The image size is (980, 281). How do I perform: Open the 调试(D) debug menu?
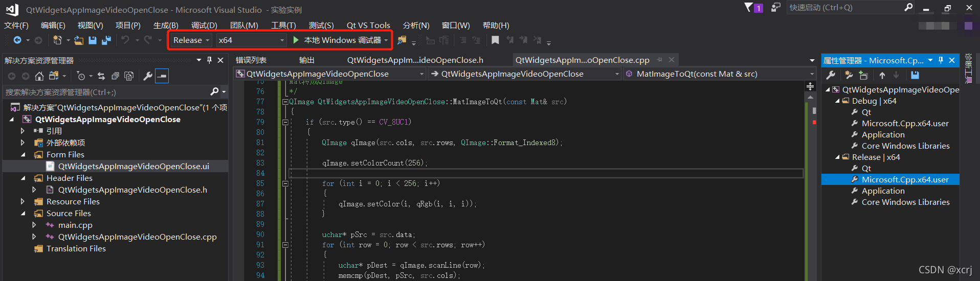pos(204,25)
